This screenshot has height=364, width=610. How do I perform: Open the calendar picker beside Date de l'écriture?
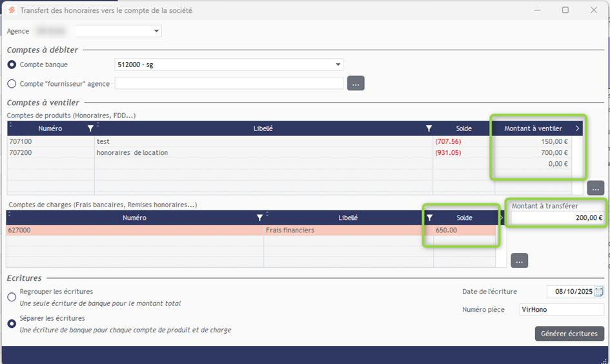[598, 292]
